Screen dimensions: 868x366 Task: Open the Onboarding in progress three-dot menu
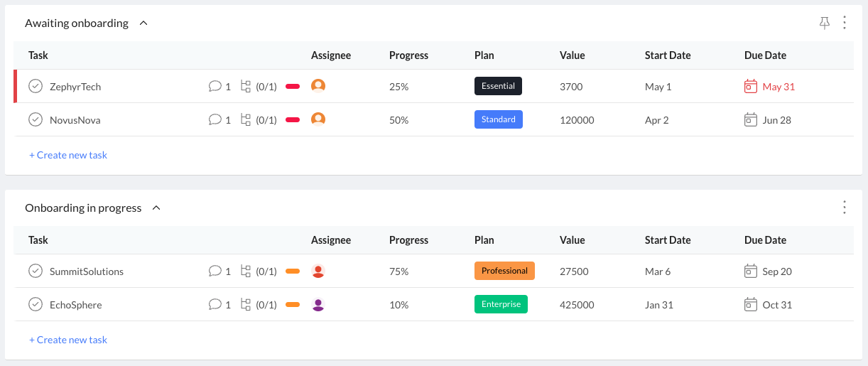click(x=845, y=208)
